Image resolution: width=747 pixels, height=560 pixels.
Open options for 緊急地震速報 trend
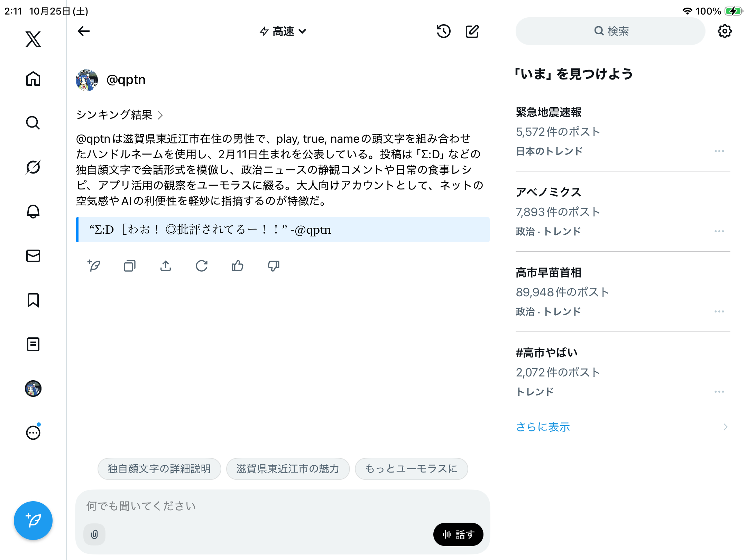pos(719,151)
